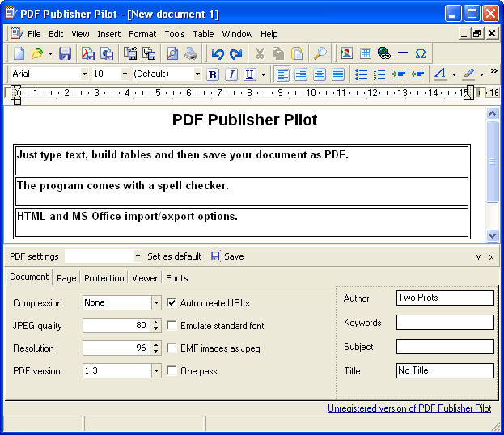
Task: Align text left
Action: tap(282, 74)
